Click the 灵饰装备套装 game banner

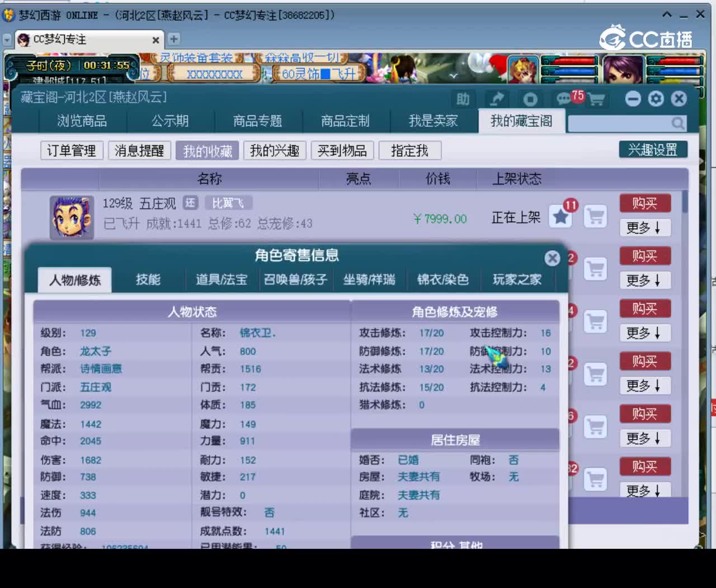coord(196,58)
